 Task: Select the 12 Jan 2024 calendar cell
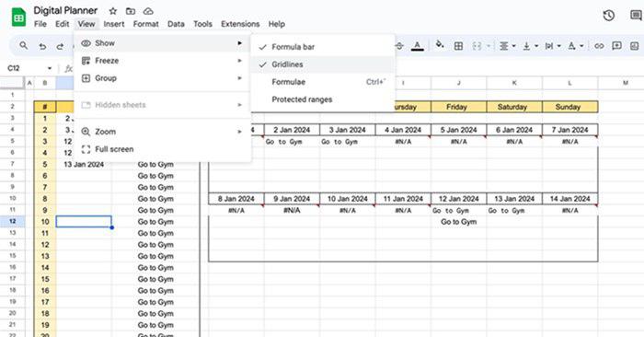458,199
